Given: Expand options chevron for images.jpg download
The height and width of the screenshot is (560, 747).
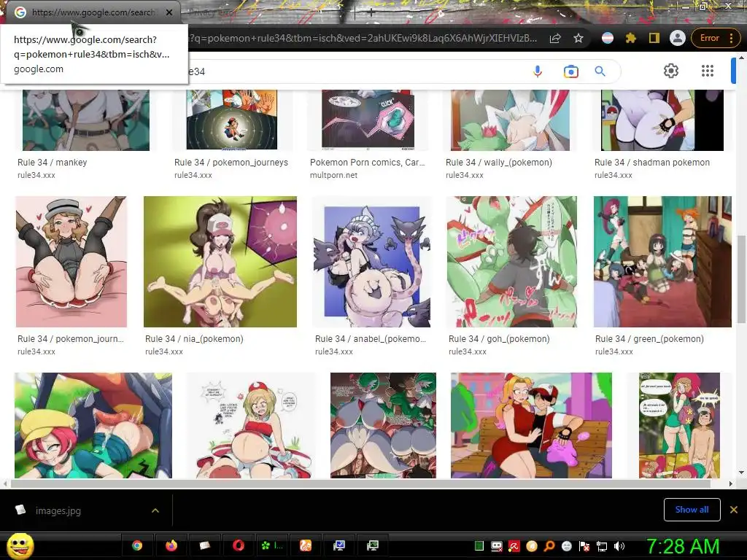Looking at the screenshot, I should click(x=155, y=510).
